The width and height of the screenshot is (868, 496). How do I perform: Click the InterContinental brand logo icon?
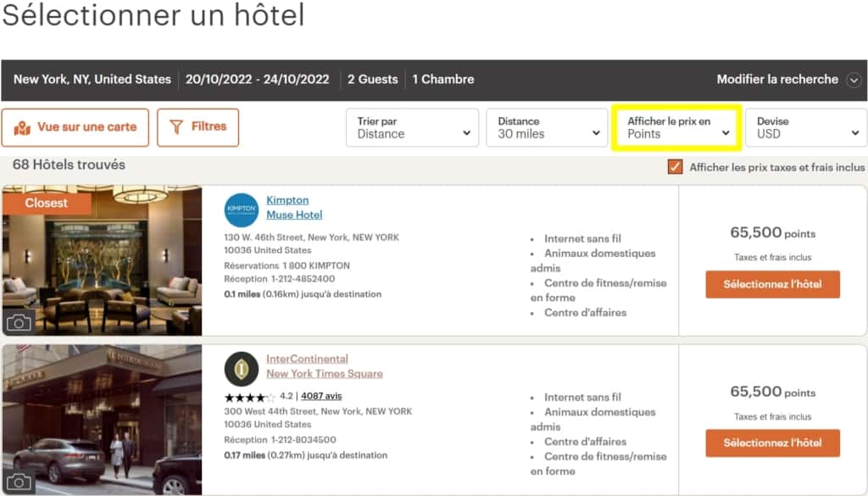tap(242, 368)
